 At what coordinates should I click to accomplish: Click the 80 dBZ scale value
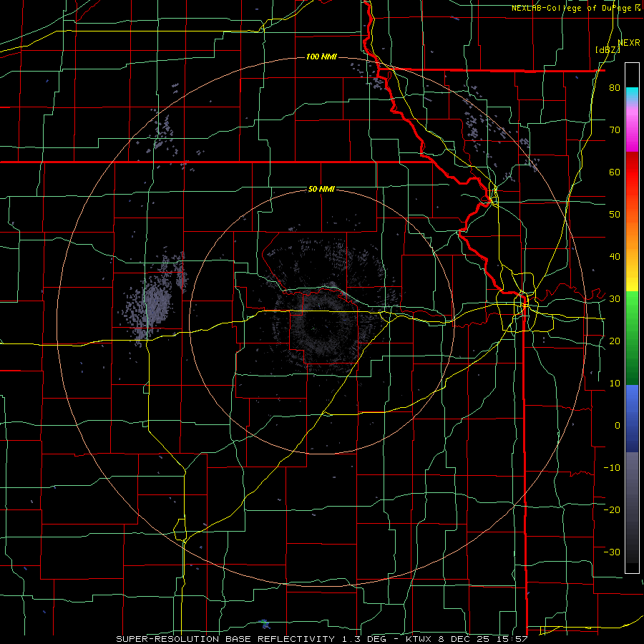click(615, 88)
